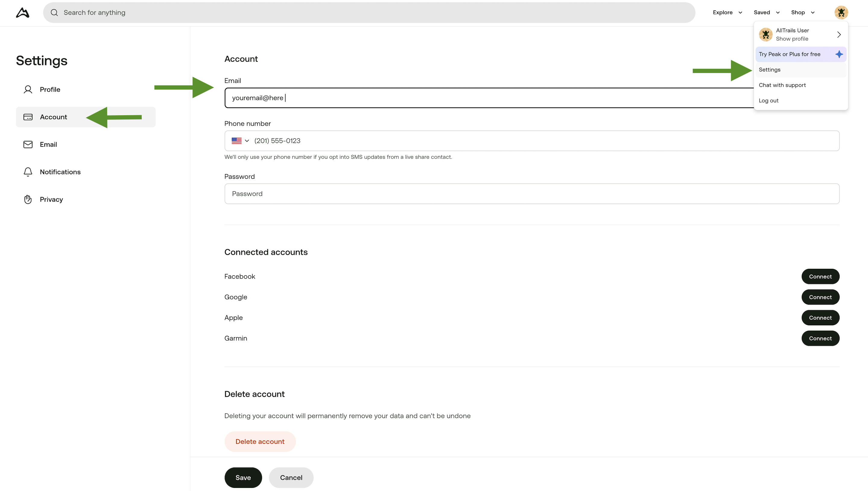The width and height of the screenshot is (868, 491).
Task: Click the blue sparkle icon in dropdown
Action: pyautogui.click(x=839, y=54)
